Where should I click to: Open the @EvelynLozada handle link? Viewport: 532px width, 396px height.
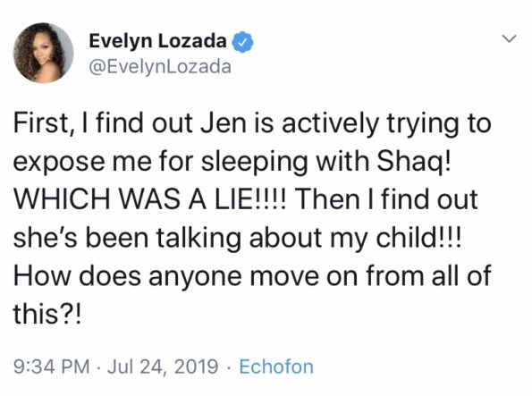(160, 66)
